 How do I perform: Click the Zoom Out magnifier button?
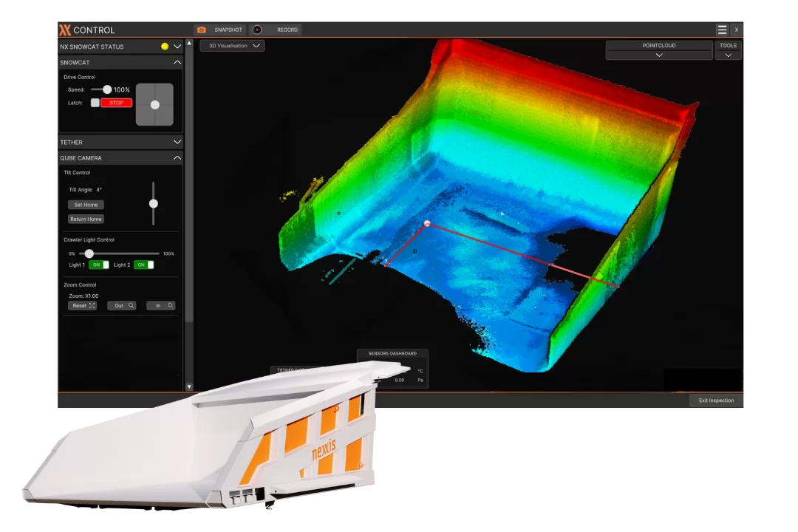pyautogui.click(x=122, y=306)
